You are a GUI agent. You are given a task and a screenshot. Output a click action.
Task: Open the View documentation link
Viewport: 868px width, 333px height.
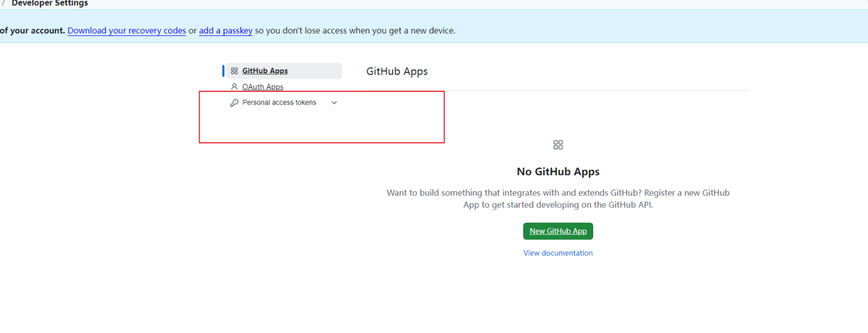558,253
